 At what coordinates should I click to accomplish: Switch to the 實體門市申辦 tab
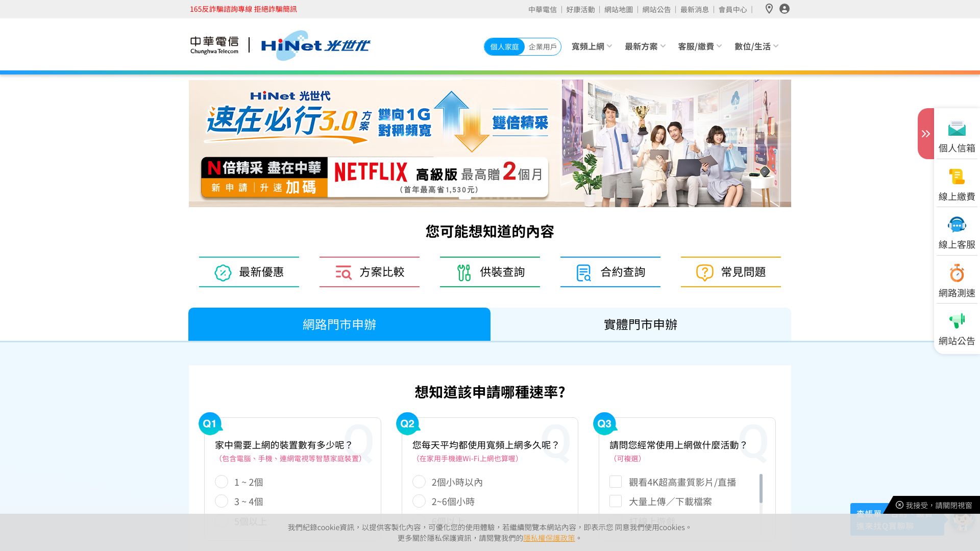(x=640, y=324)
